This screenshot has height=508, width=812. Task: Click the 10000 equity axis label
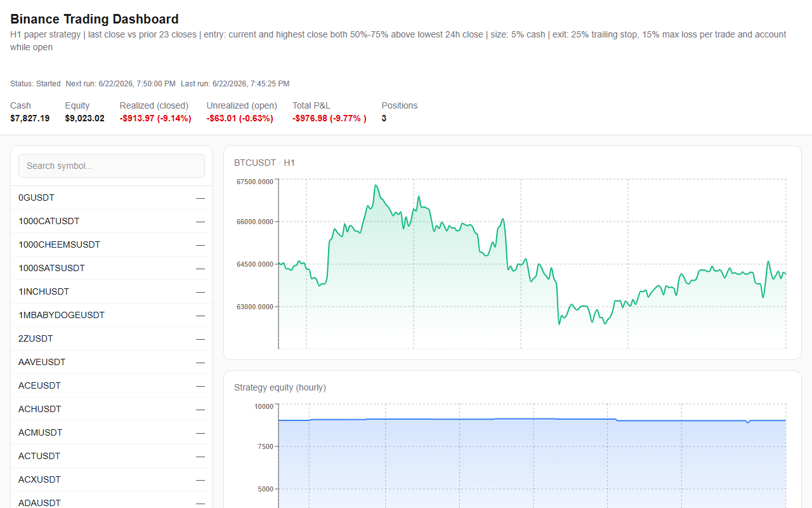click(x=264, y=406)
